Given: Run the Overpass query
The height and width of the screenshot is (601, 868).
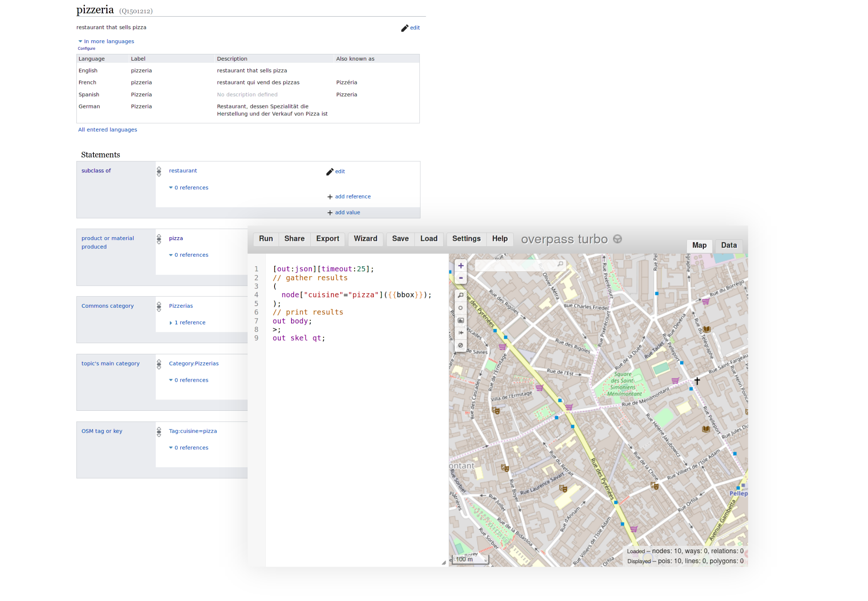Looking at the screenshot, I should coord(265,239).
